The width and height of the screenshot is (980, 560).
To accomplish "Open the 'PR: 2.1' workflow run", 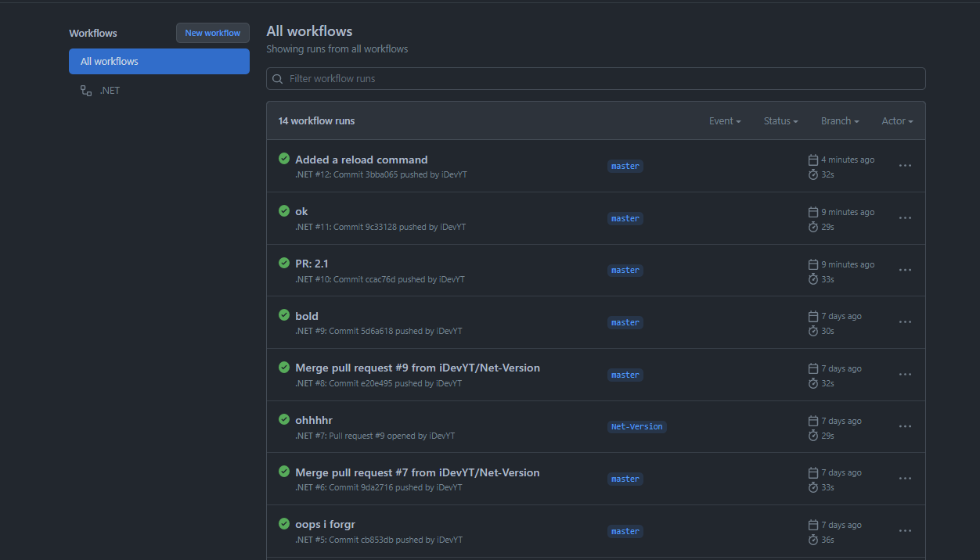I will (312, 264).
